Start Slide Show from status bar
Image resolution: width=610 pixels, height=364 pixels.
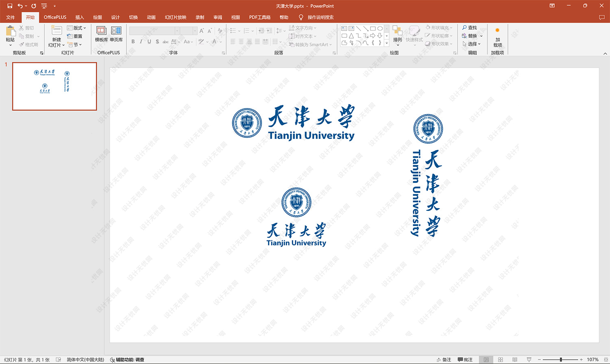pyautogui.click(x=529, y=360)
